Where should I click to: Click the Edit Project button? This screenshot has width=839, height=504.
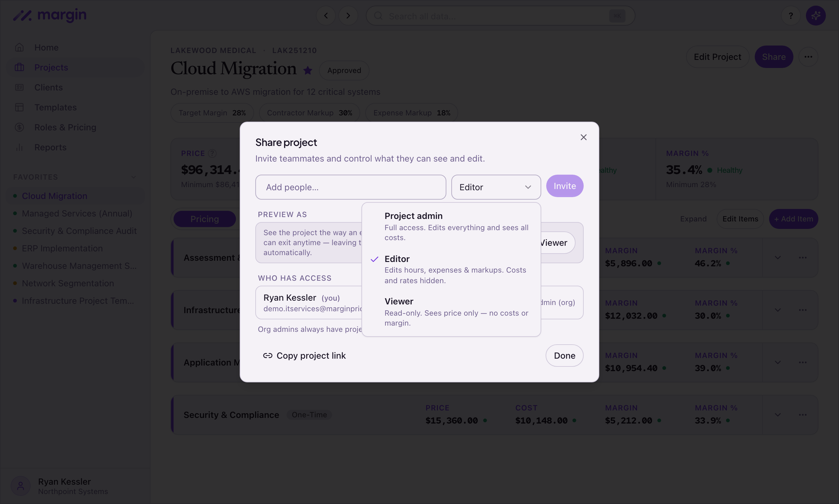pos(717,57)
